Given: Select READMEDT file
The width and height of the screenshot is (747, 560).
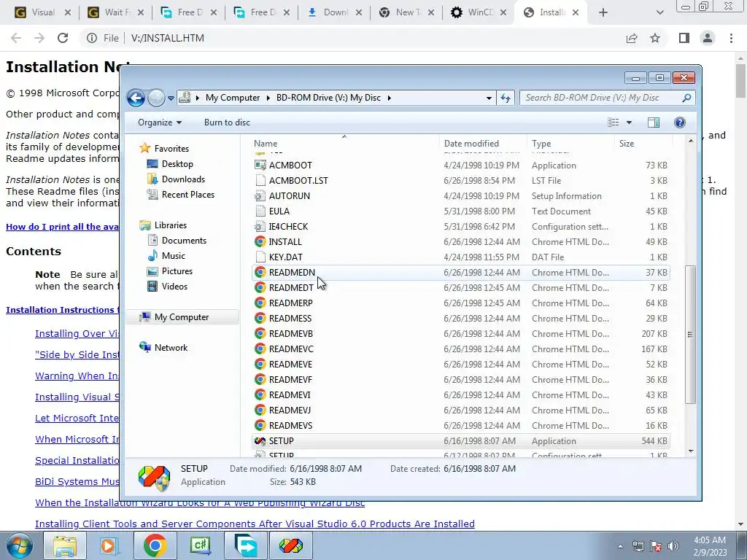Looking at the screenshot, I should pos(461,287).
